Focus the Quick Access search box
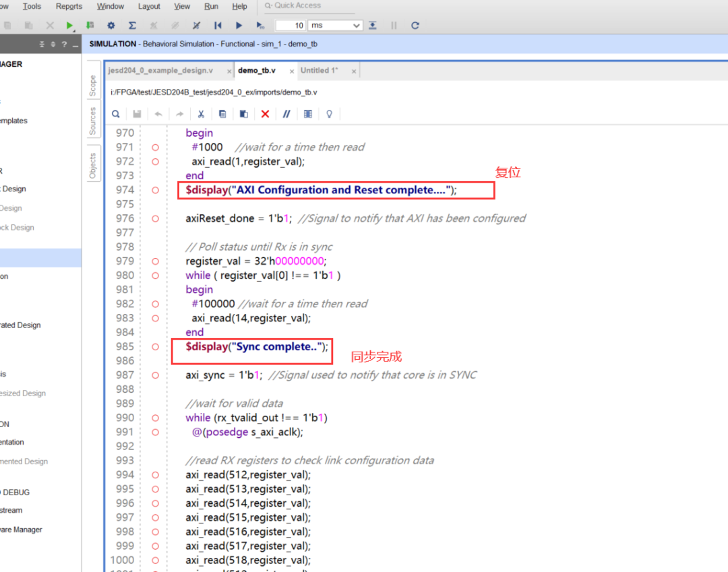The image size is (728, 572). [x=309, y=5]
